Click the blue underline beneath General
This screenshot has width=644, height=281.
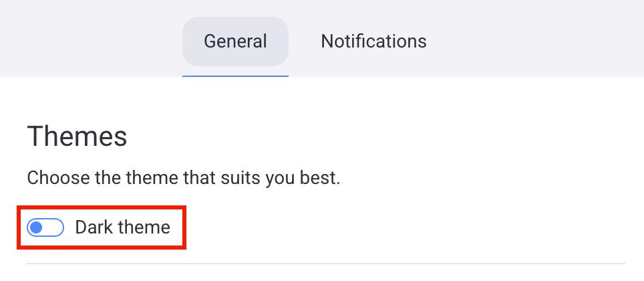tap(235, 76)
